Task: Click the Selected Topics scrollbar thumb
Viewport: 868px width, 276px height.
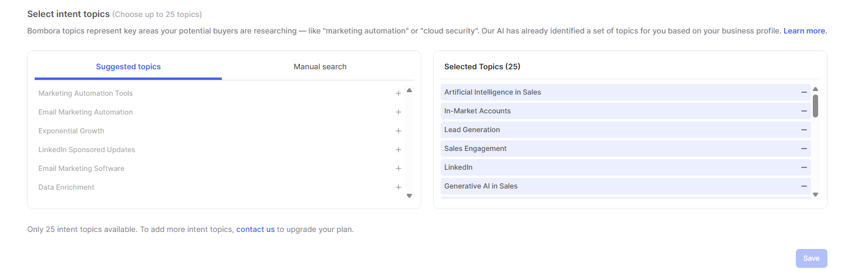Action: pos(815,106)
